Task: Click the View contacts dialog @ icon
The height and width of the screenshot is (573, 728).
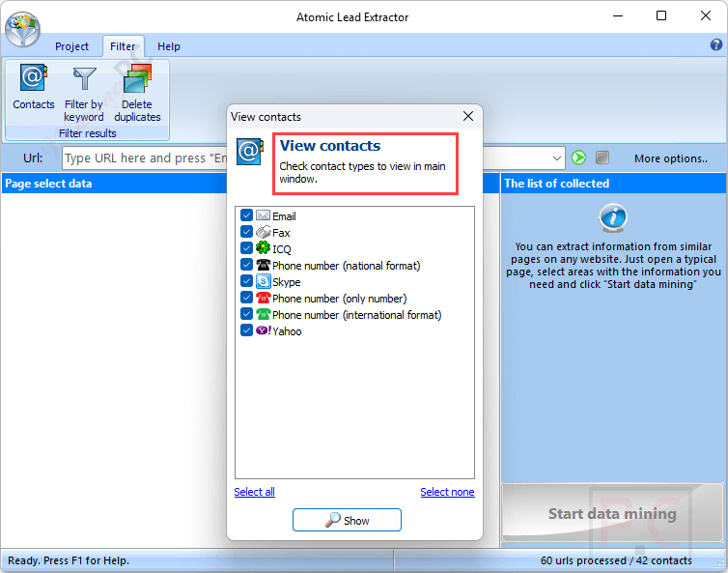Action: (250, 151)
